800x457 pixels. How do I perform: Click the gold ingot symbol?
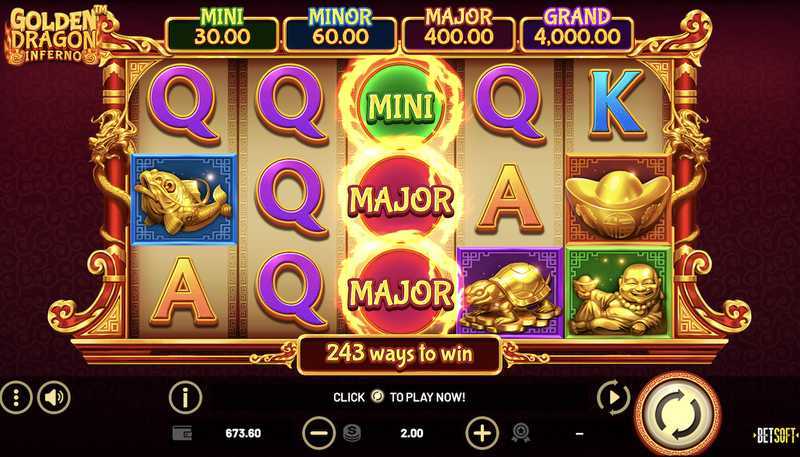618,199
